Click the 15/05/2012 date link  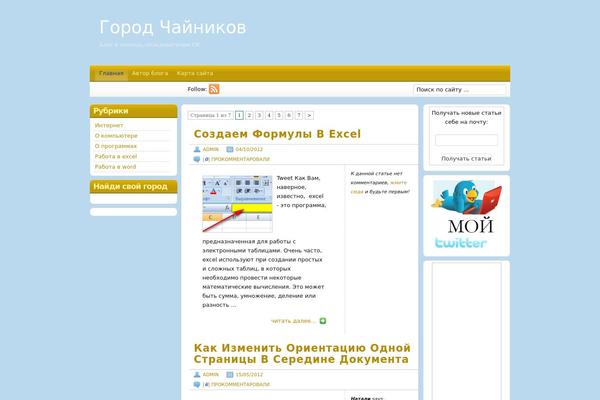[x=249, y=374]
